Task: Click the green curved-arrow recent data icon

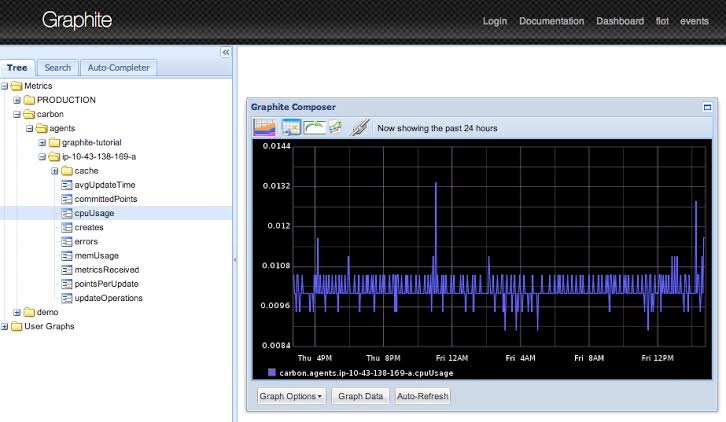Action: coord(314,127)
